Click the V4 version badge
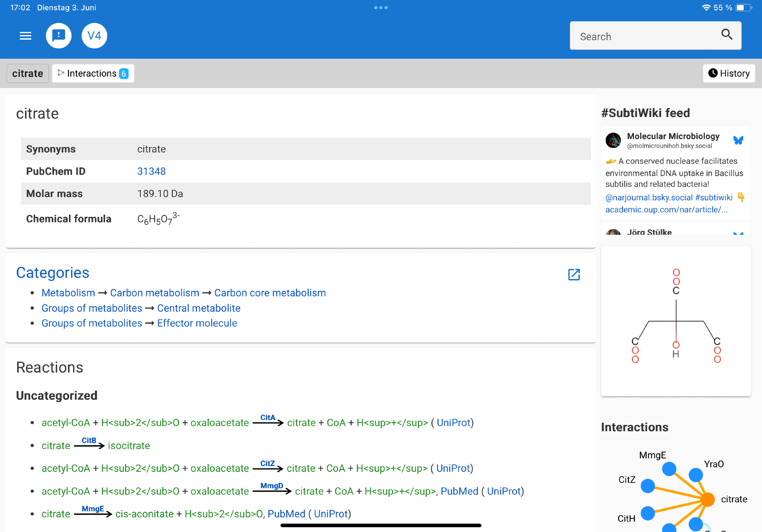 pos(94,36)
